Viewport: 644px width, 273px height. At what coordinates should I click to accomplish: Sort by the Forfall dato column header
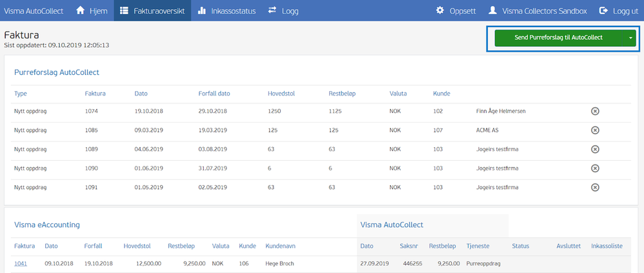[x=214, y=94]
